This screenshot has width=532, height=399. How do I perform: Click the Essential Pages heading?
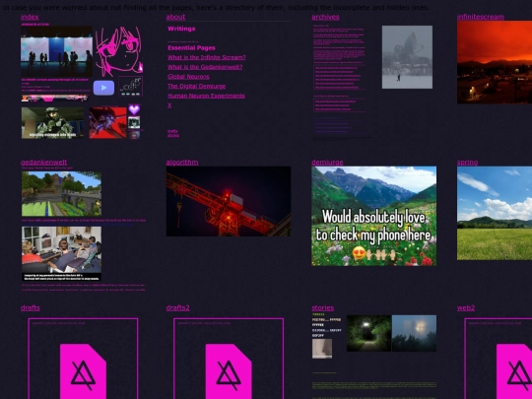[191, 48]
